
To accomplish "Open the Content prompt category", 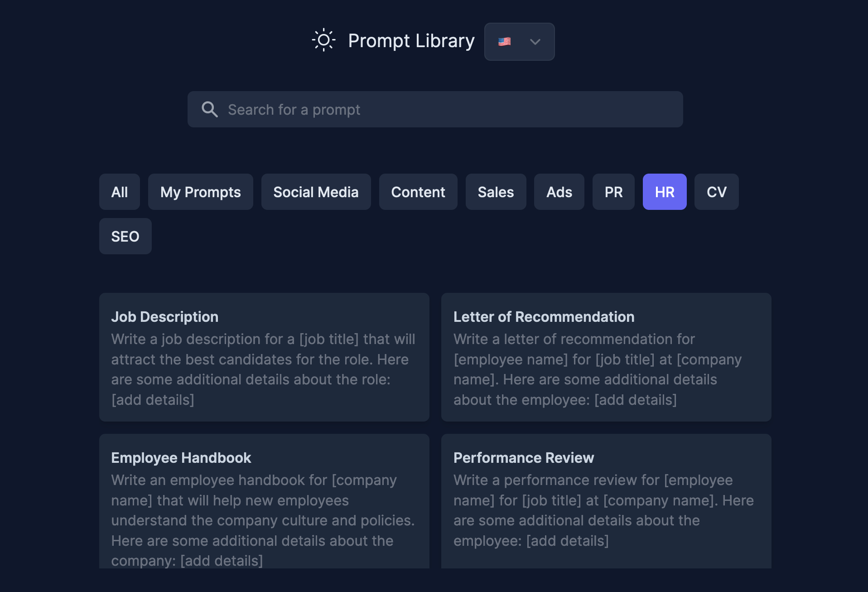I will pos(418,192).
